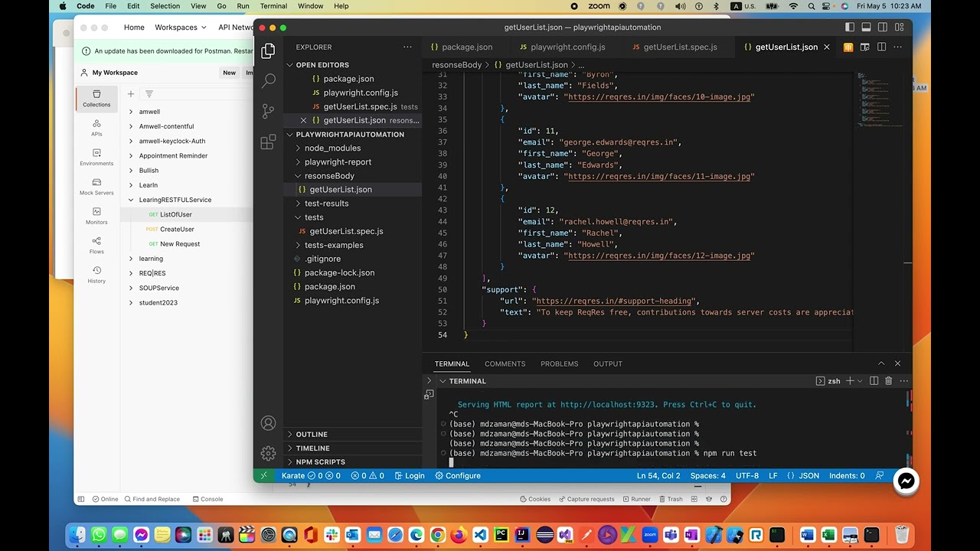Open Terminal menu in macOS menu bar
The image size is (980, 551).
[x=273, y=6]
